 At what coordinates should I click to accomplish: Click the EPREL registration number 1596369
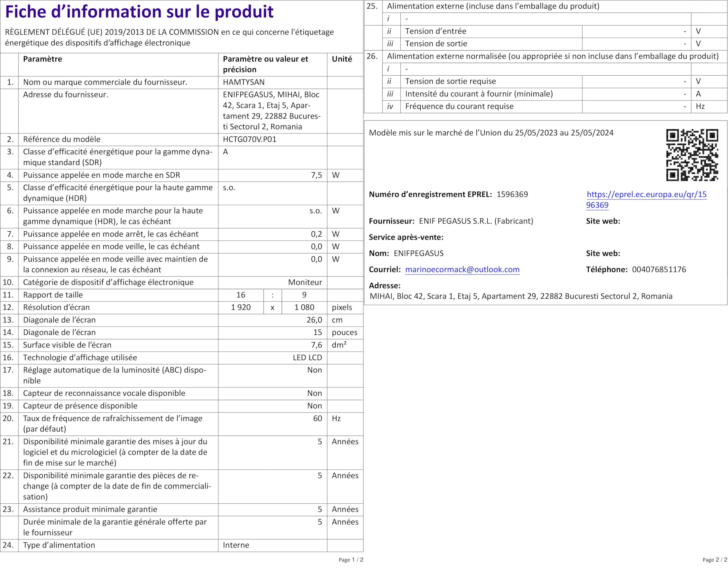512,195
